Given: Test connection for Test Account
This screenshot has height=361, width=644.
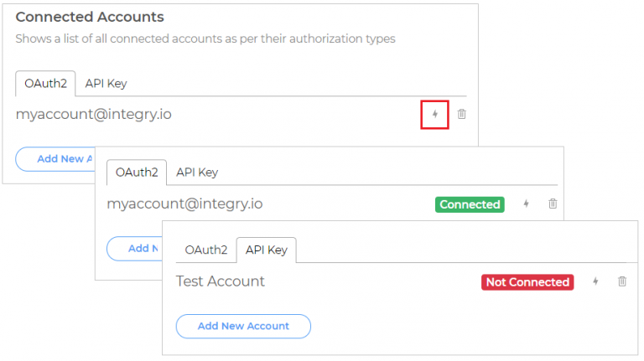Looking at the screenshot, I should (595, 281).
